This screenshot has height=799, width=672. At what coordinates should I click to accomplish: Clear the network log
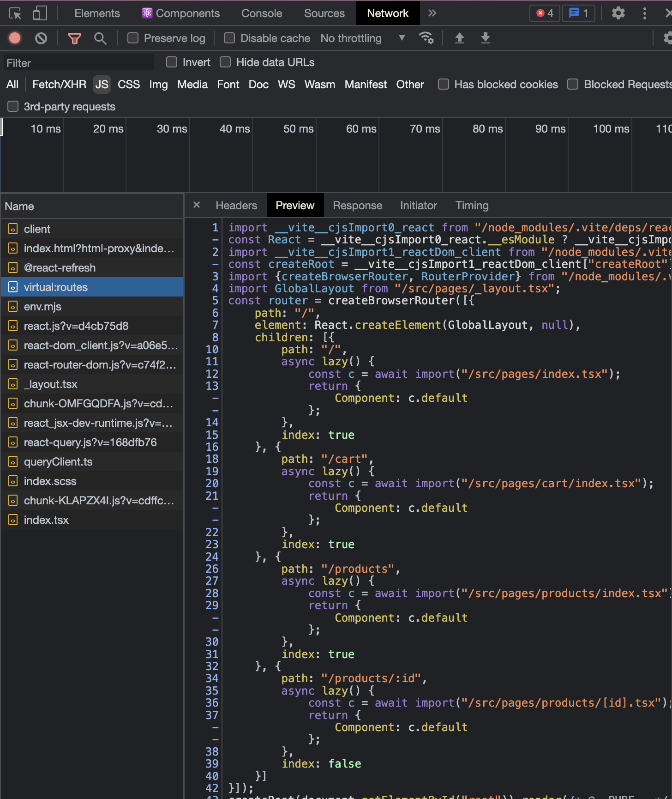[41, 38]
